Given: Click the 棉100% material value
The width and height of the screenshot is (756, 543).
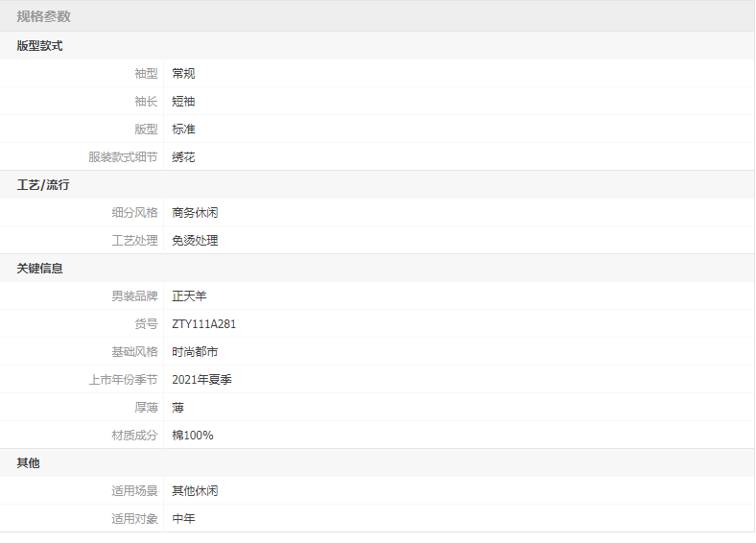Looking at the screenshot, I should (193, 435).
